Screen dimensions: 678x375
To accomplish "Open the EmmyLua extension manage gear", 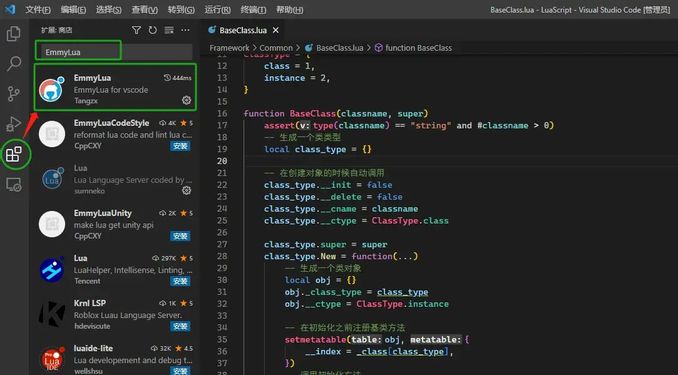I will coord(186,100).
